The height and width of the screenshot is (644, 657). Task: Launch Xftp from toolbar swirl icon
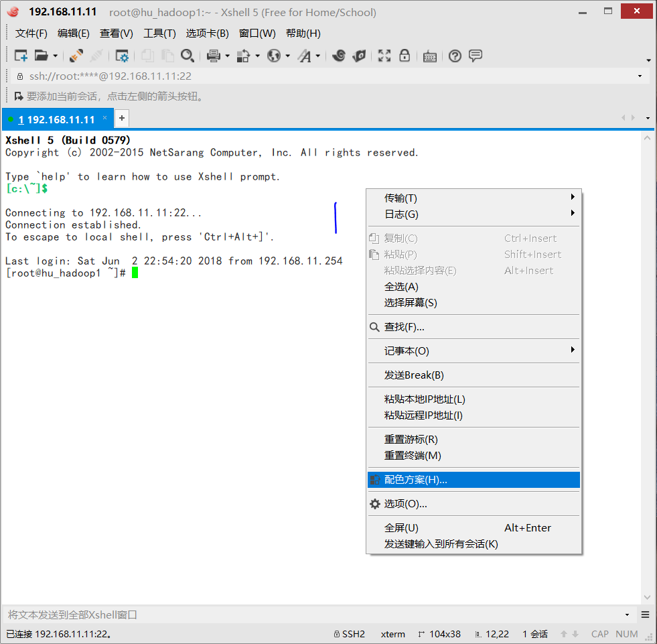339,56
